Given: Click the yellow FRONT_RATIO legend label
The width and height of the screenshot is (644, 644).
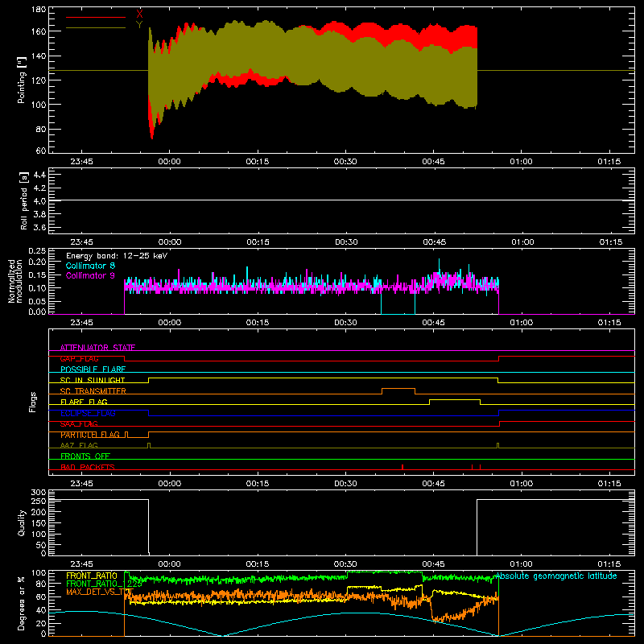Looking at the screenshot, I should click(92, 576).
